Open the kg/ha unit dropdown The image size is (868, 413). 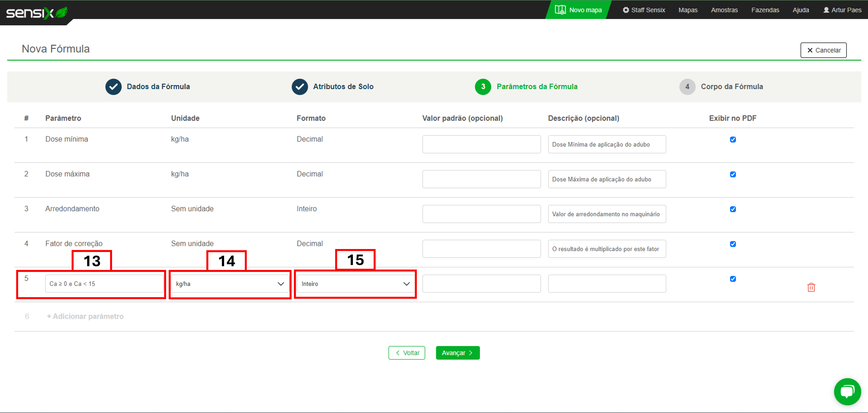click(230, 284)
